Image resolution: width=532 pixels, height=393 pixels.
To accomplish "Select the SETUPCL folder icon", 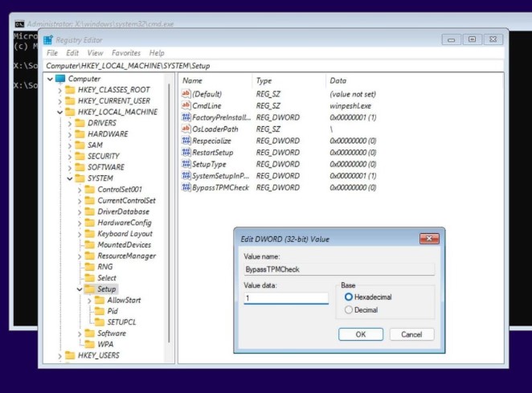I will 100,321.
